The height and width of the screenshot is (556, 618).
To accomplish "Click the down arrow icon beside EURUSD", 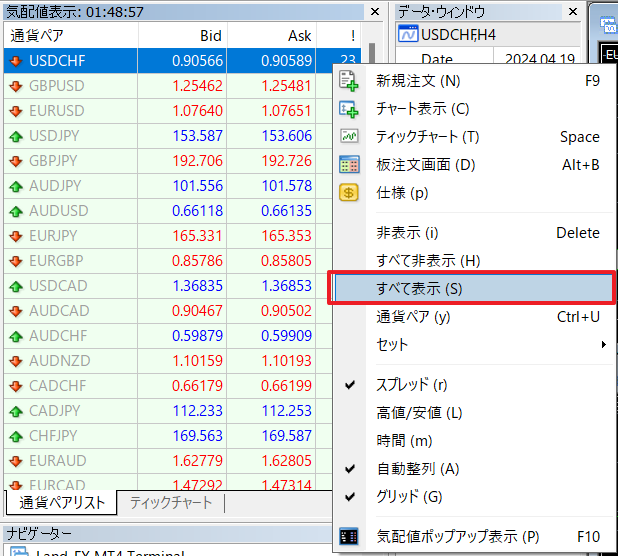I will click(16, 111).
